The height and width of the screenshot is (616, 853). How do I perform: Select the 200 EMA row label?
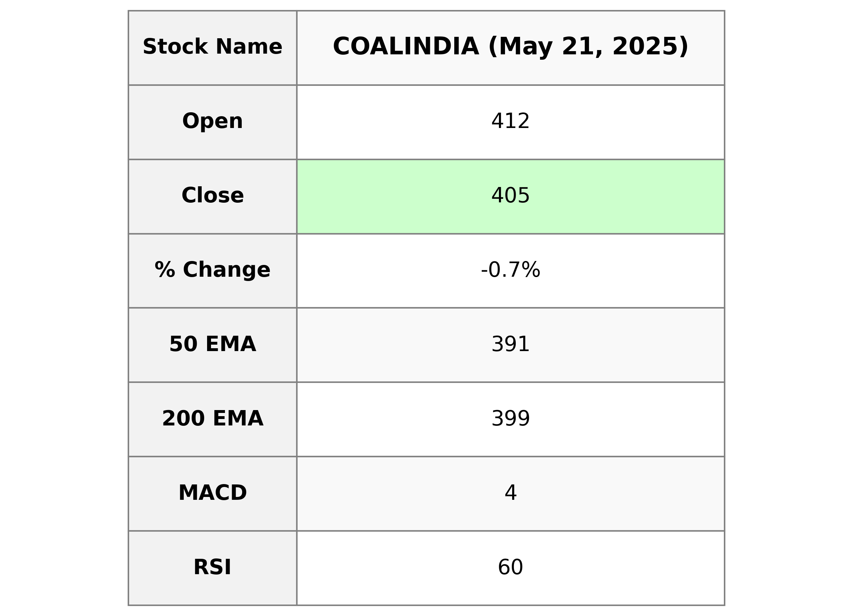tap(212, 419)
